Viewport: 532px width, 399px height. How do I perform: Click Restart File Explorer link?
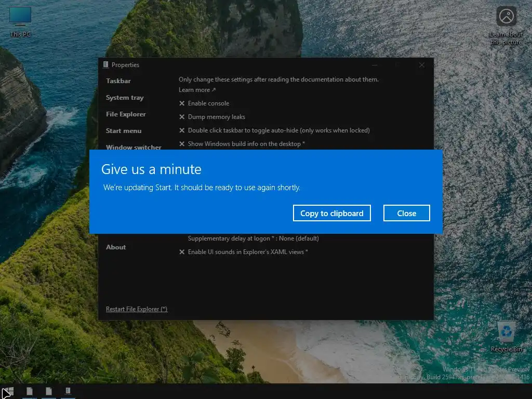137,309
